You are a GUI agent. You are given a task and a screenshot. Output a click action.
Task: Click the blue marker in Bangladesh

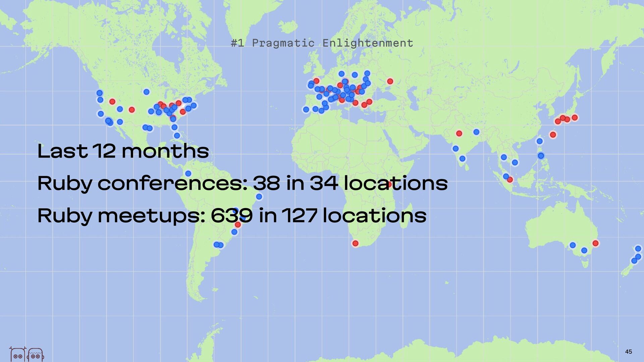click(x=476, y=132)
